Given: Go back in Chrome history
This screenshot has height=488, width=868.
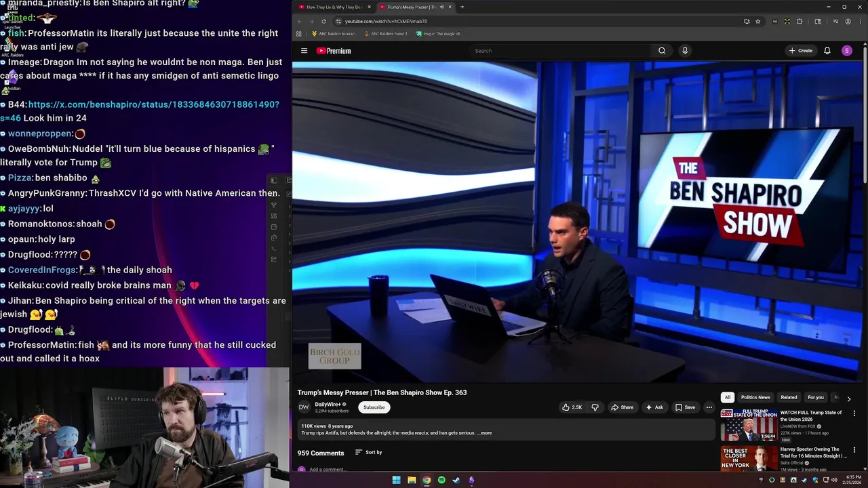Looking at the screenshot, I should [300, 21].
